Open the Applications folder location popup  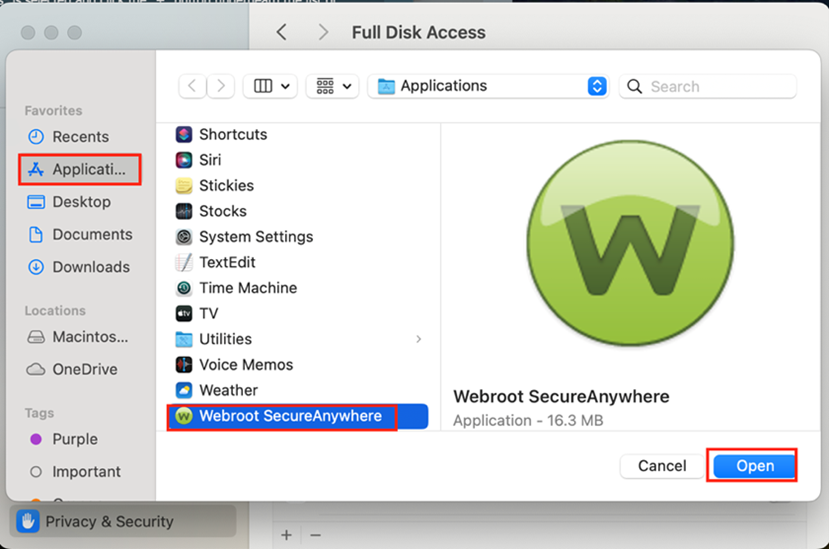coord(488,86)
